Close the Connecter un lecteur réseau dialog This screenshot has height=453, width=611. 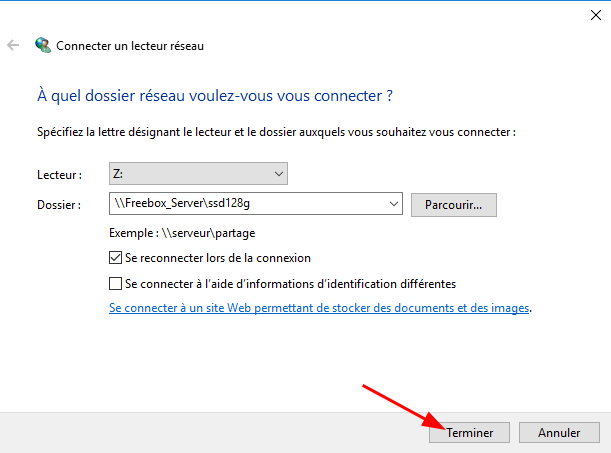point(582,13)
